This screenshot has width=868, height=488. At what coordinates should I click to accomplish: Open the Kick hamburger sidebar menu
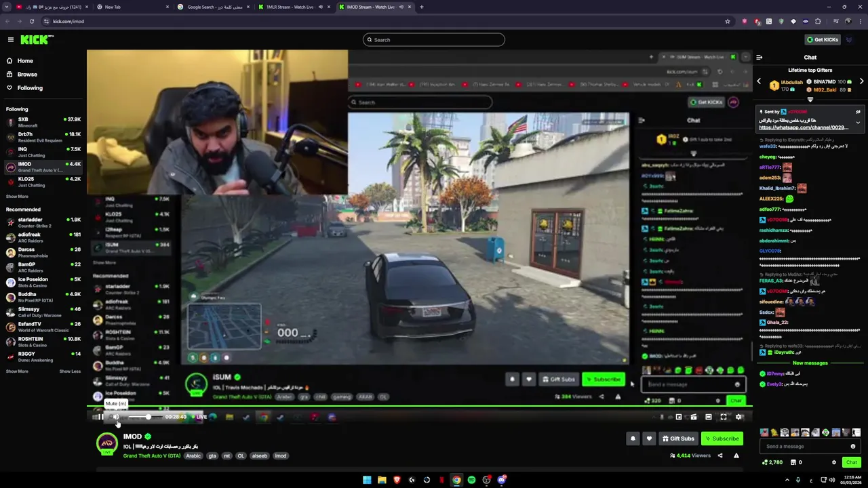[x=10, y=40]
